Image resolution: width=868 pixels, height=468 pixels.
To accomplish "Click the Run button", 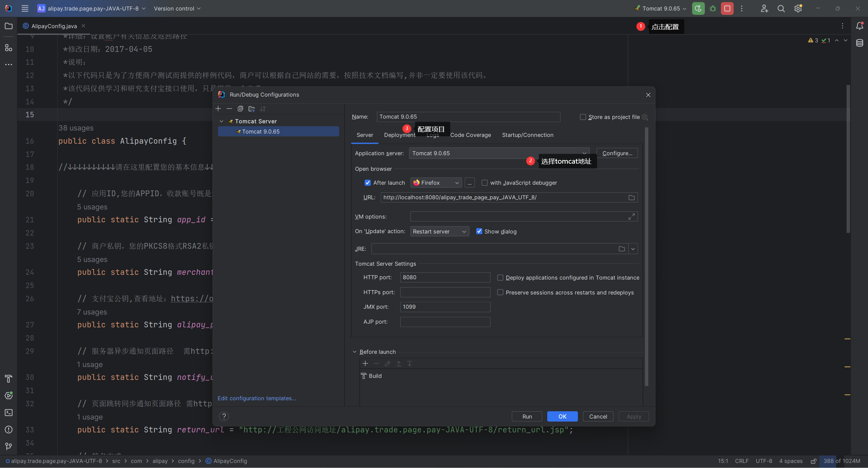I will (527, 416).
